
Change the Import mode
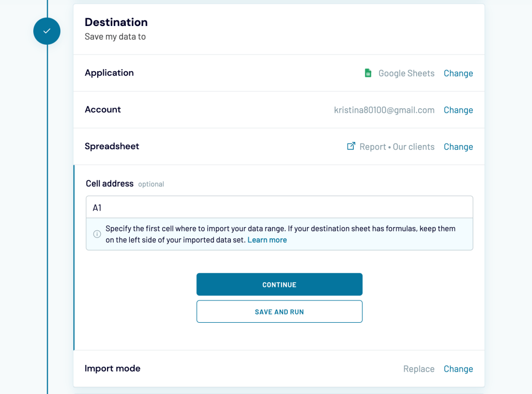coord(458,369)
